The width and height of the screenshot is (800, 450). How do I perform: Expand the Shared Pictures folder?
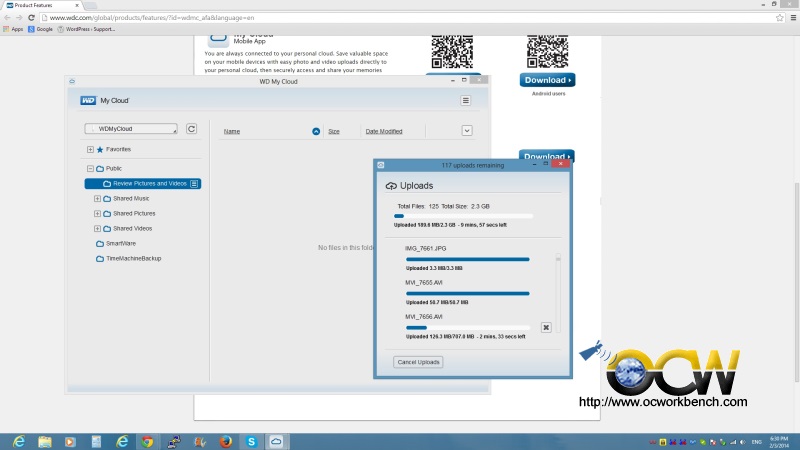[x=97, y=213]
